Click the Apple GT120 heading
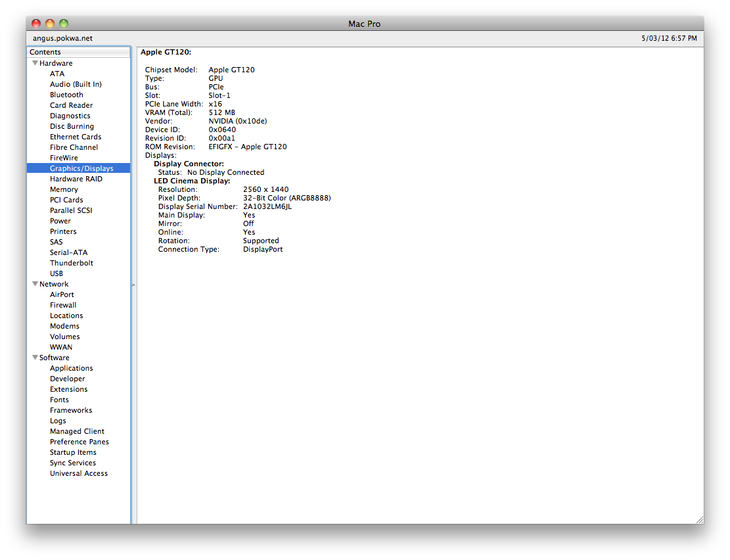Screen dimensions: 730x560 166,52
